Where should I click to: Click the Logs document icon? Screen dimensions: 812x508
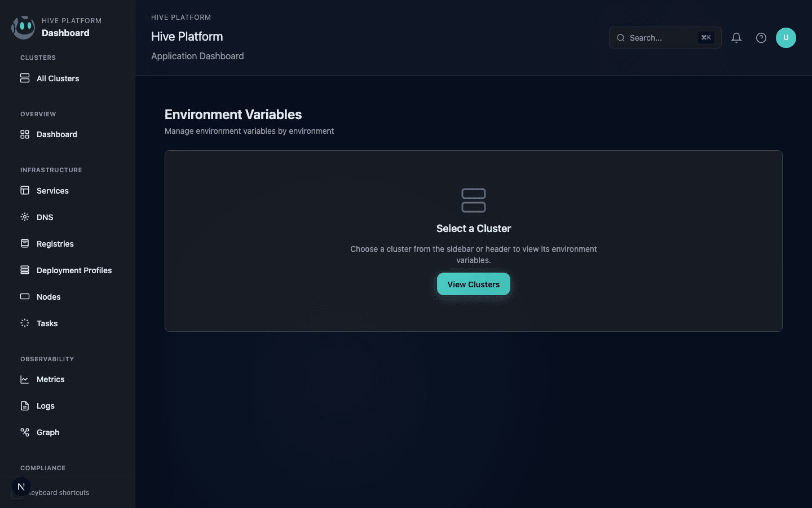(x=25, y=405)
